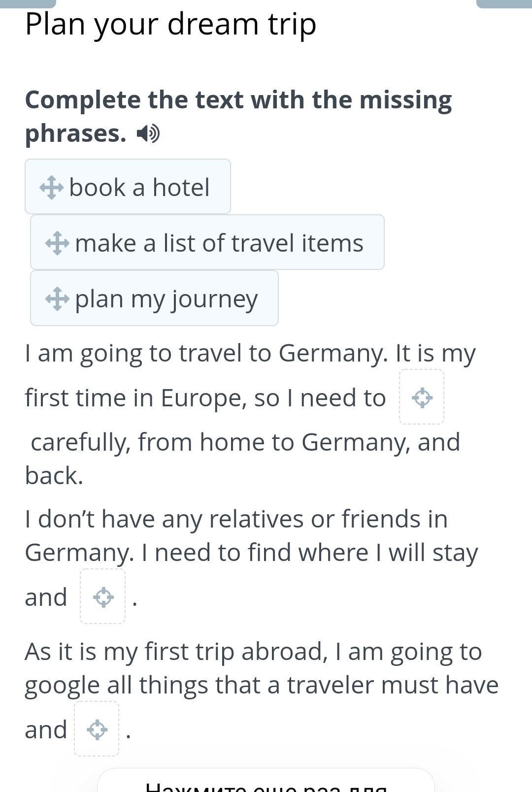Click the text "As it is my first trip abroad"

click(176, 652)
